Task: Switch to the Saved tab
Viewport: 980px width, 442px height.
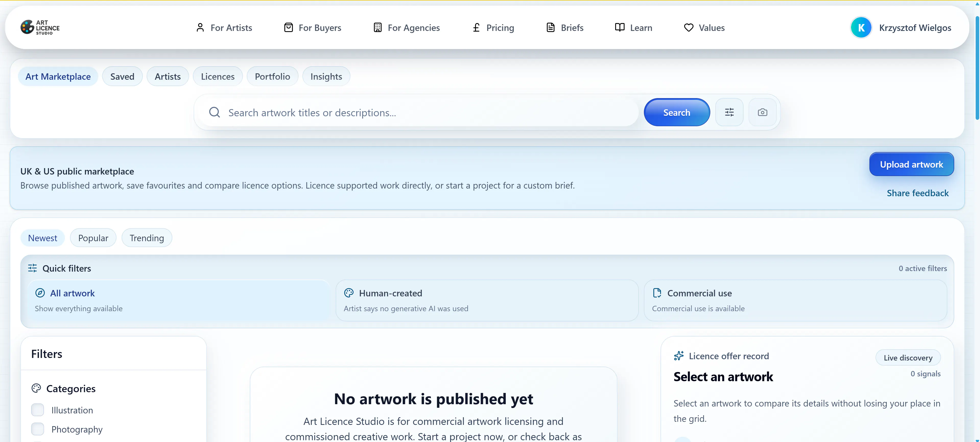Action: click(122, 76)
